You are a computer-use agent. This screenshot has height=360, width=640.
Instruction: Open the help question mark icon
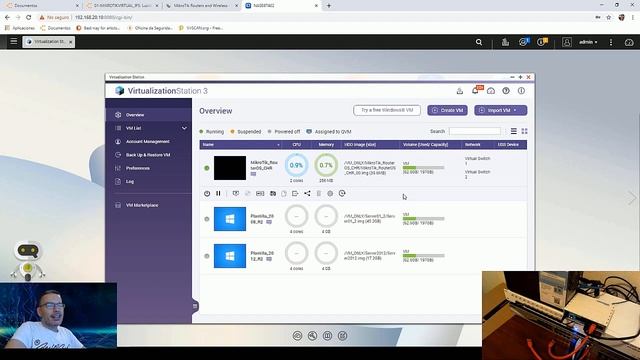point(506,91)
